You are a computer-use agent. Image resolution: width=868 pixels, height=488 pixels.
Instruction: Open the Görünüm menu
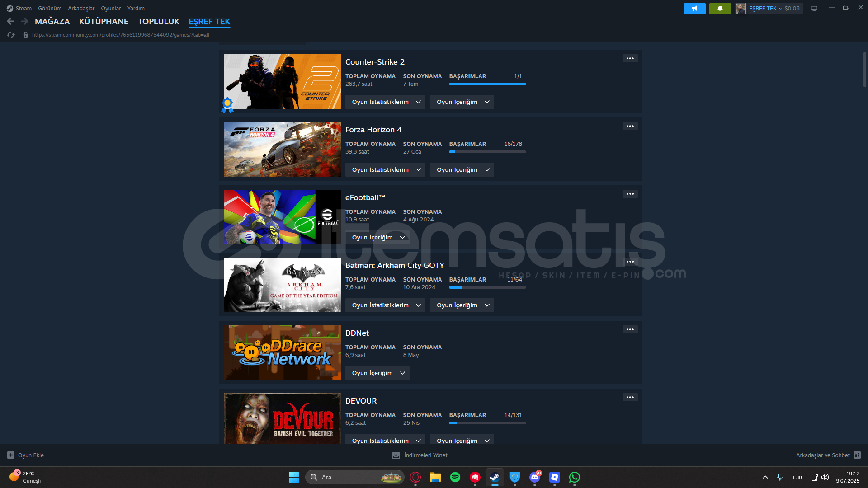pos(50,8)
